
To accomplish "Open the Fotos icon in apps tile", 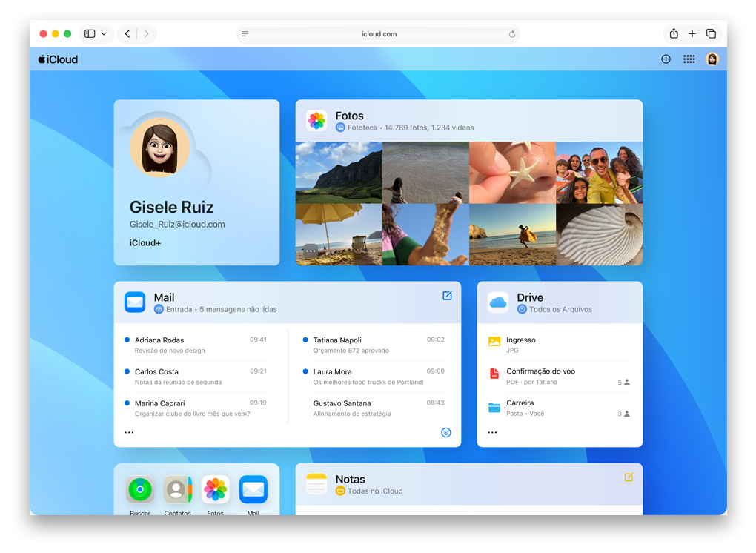I will [x=216, y=489].
